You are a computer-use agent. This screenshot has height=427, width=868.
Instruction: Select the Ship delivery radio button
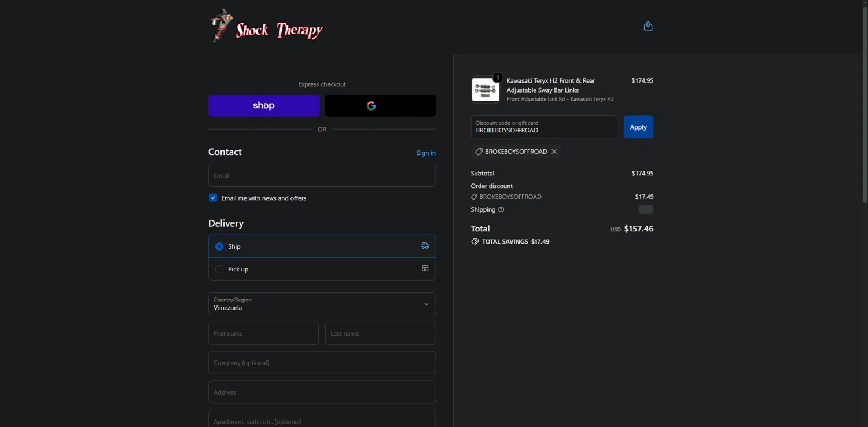click(x=219, y=246)
